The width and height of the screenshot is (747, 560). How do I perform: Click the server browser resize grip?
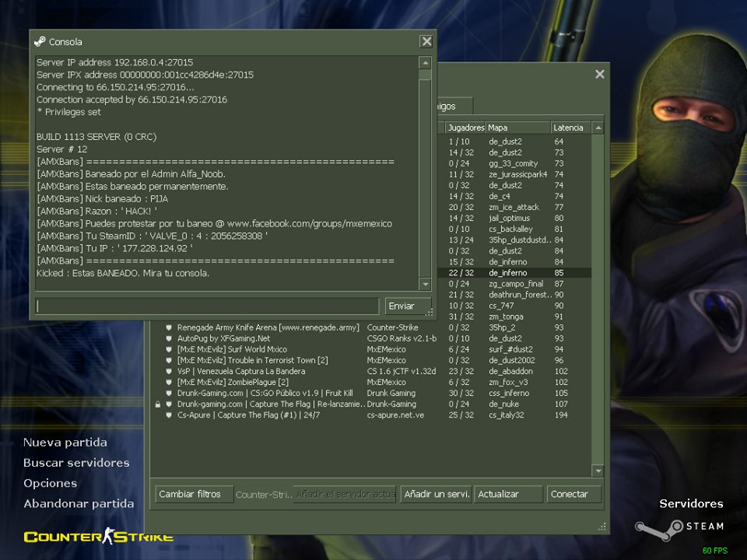coord(602,527)
